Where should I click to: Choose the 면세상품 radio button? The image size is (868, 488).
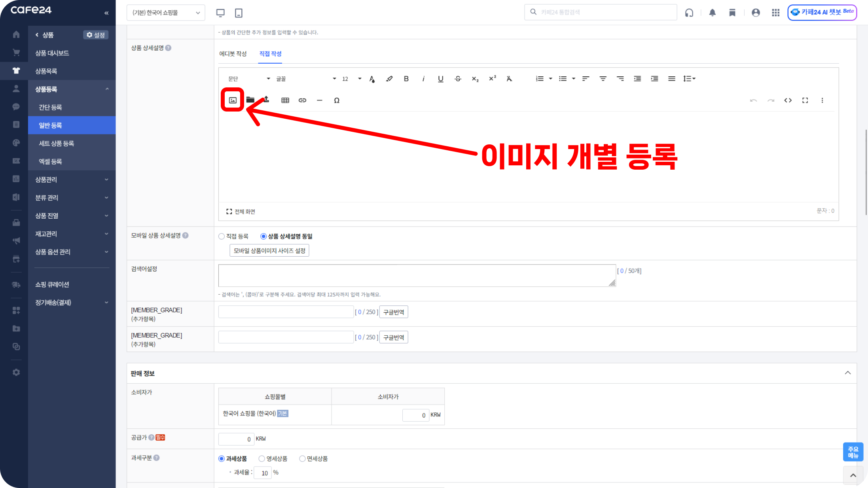(302, 459)
